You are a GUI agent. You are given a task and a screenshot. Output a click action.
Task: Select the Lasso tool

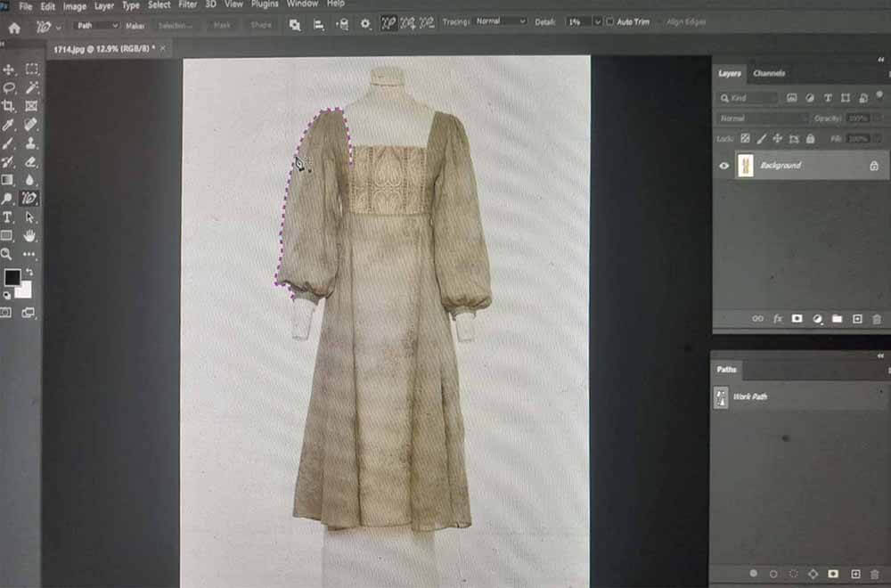9,87
